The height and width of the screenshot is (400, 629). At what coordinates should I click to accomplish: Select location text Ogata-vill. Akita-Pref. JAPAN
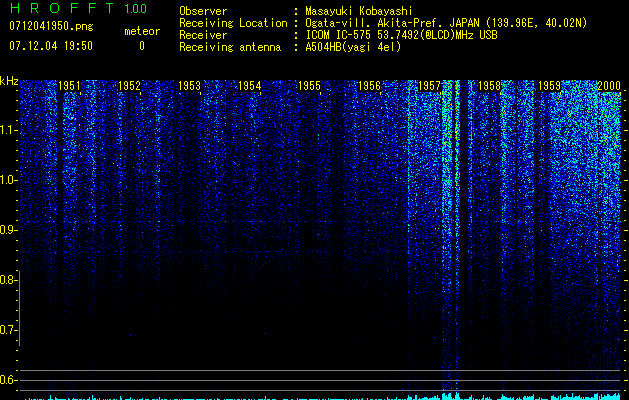click(x=392, y=23)
